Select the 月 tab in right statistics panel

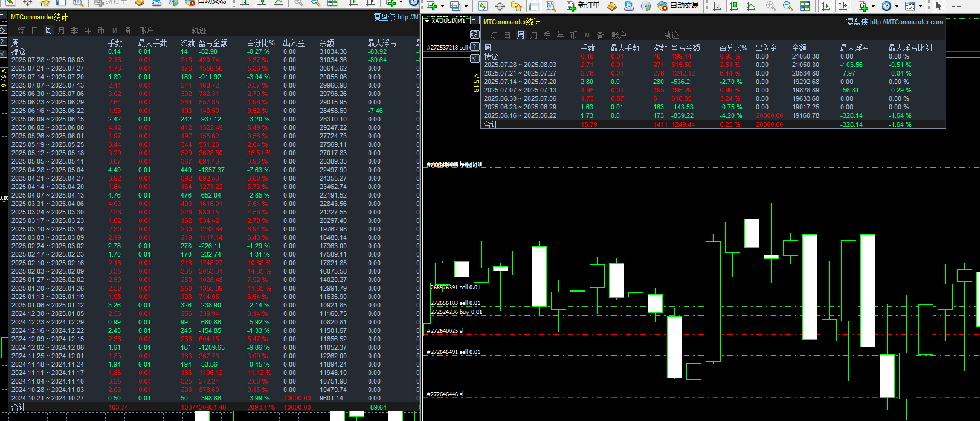pyautogui.click(x=534, y=35)
